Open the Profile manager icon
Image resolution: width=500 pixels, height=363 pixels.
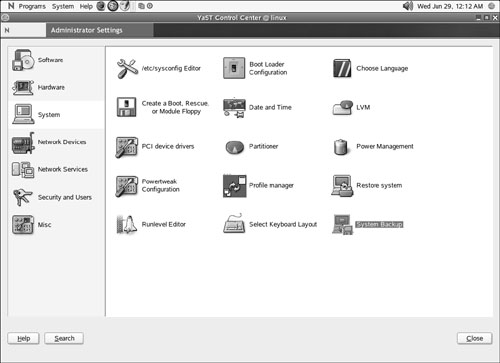235,186
